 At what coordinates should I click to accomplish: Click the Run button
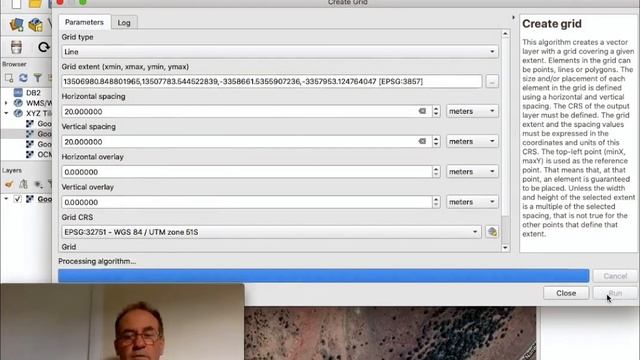click(615, 293)
